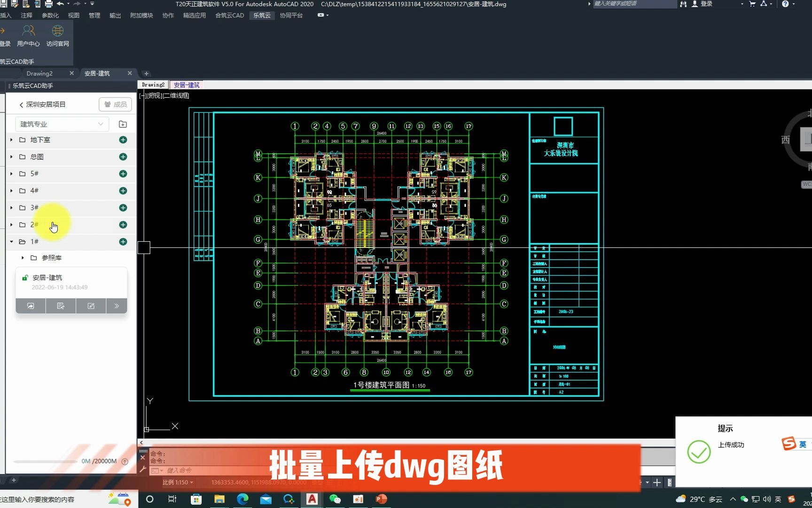
Task: Click the 成员 members button
Action: (x=115, y=104)
